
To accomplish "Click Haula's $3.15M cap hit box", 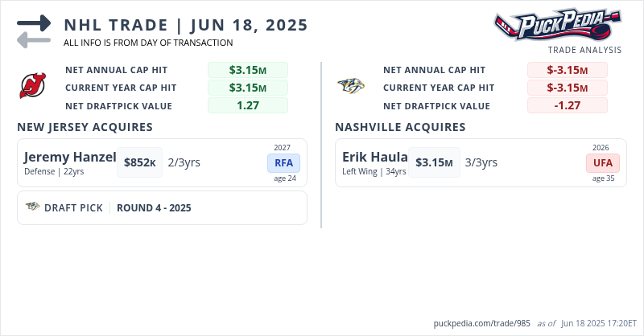I will pos(434,162).
